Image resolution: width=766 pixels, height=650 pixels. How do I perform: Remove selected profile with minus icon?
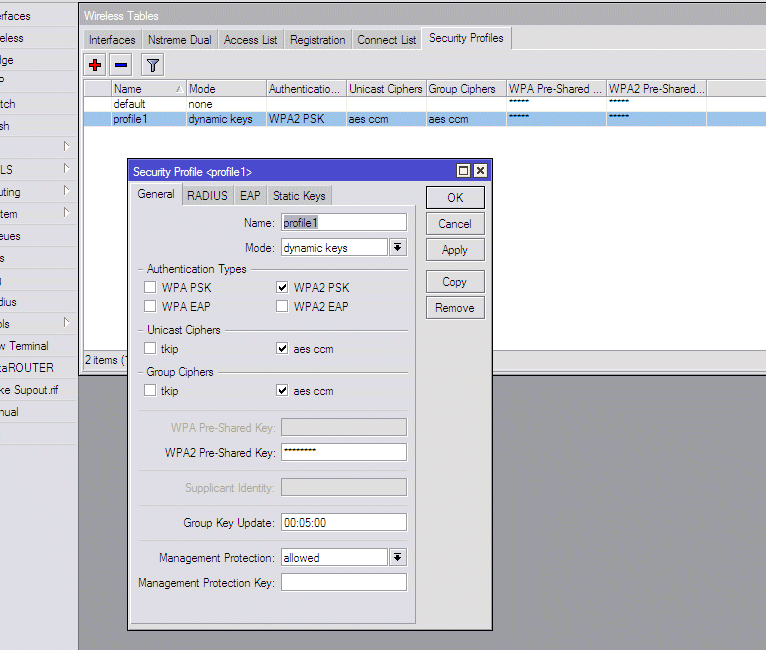[121, 64]
